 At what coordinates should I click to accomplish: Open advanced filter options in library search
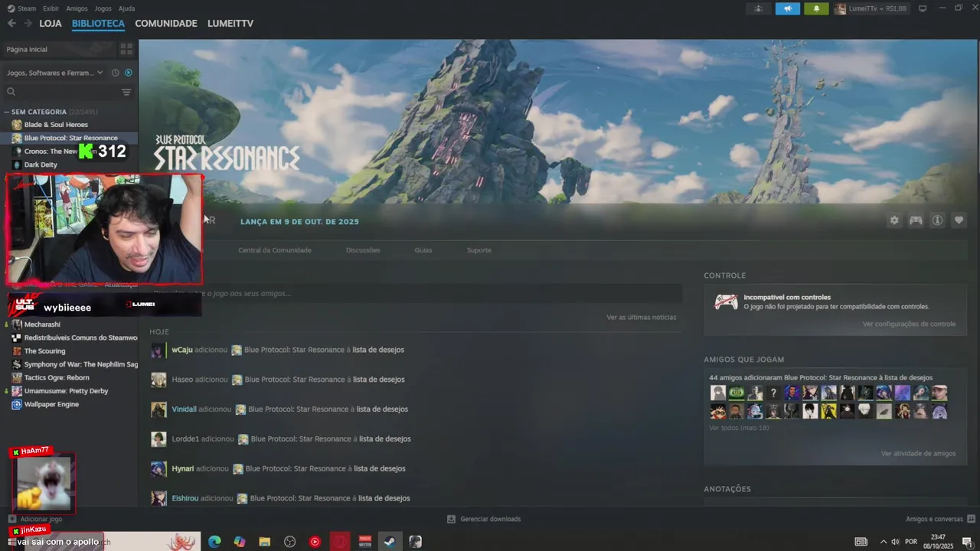click(126, 92)
